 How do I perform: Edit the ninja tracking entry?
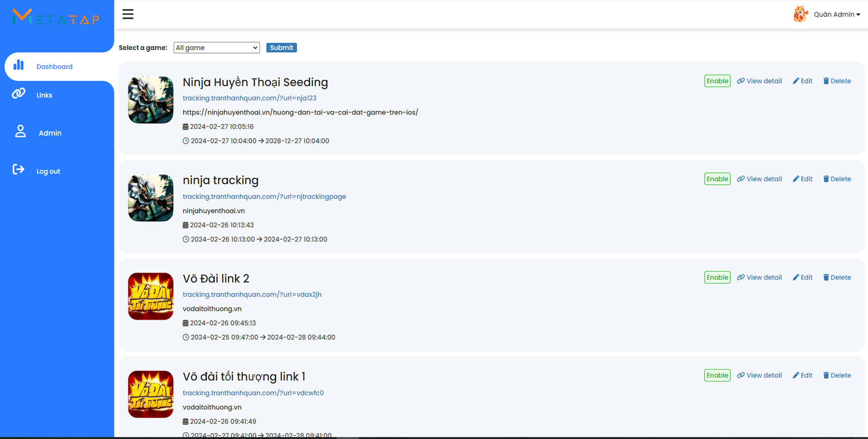point(803,179)
